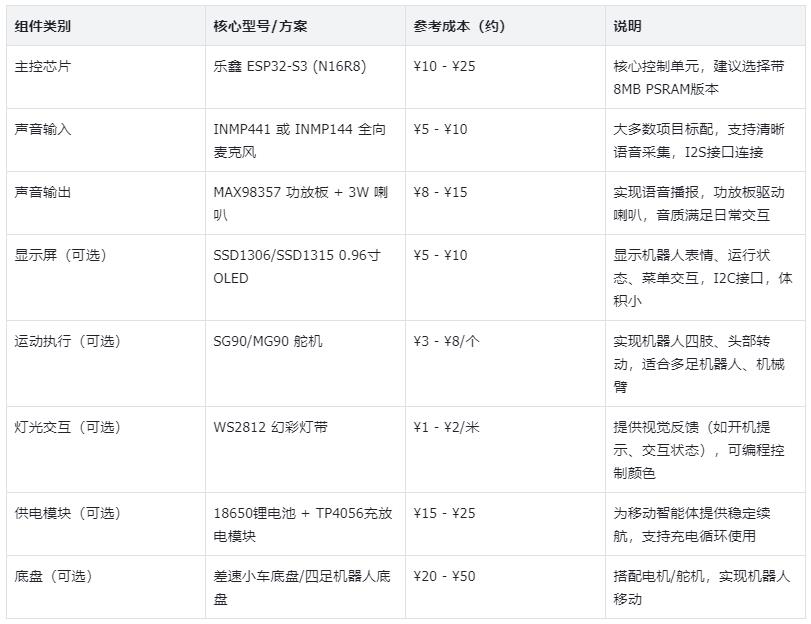
Task: Click the ¥3 - ¥8/个 cost cell
Action: point(505,364)
